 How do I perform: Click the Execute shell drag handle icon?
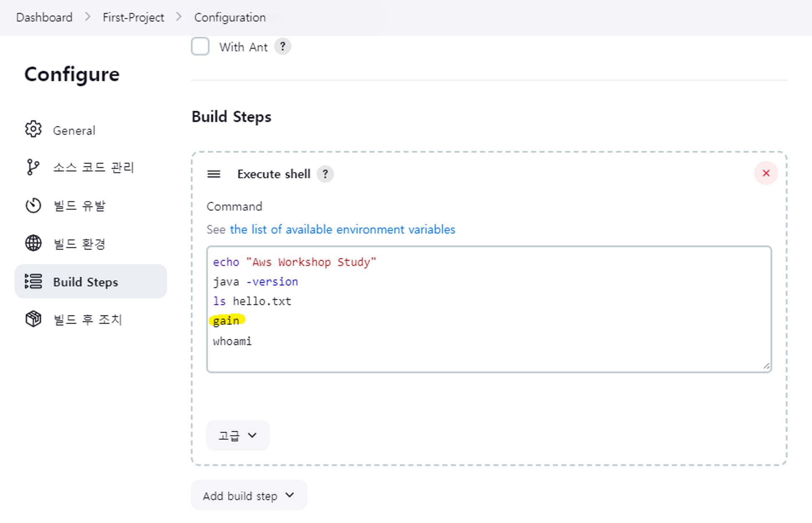(x=213, y=174)
